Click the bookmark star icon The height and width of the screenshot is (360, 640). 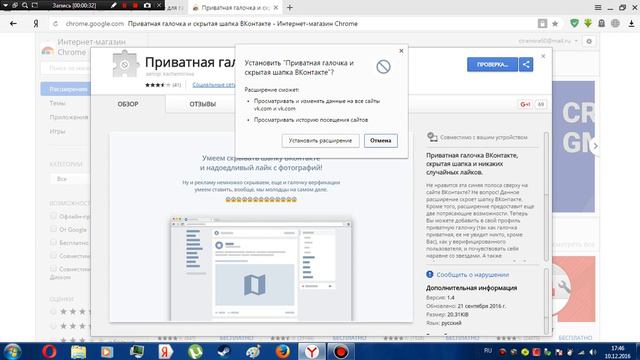555,24
